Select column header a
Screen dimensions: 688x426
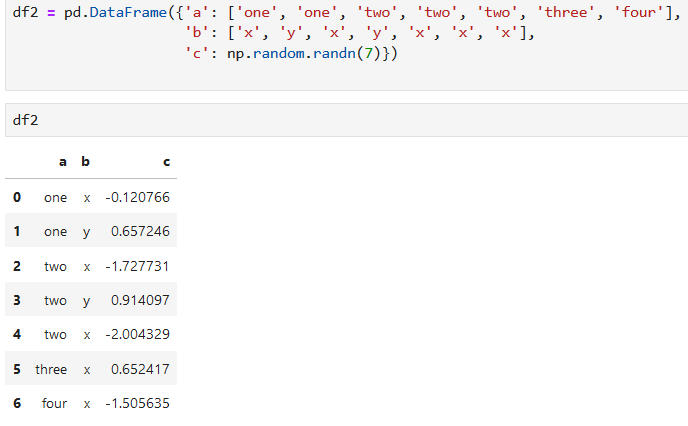coord(63,162)
